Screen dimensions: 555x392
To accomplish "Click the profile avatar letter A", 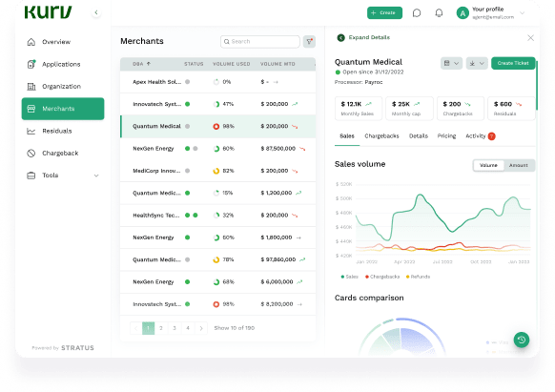I will coord(462,13).
